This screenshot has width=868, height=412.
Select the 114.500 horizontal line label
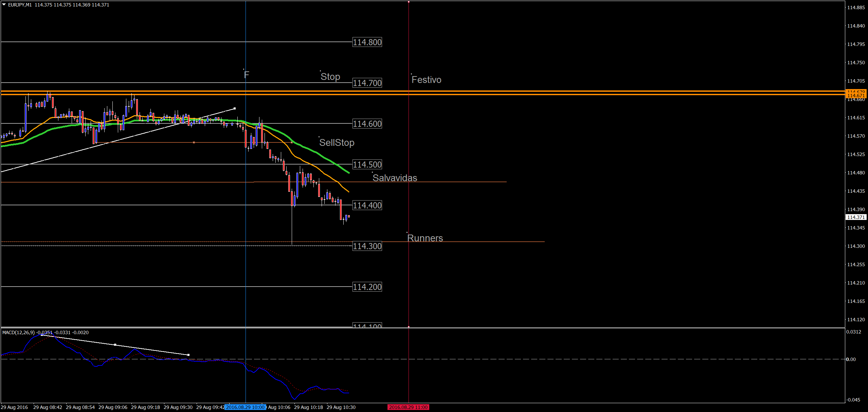[x=367, y=165]
